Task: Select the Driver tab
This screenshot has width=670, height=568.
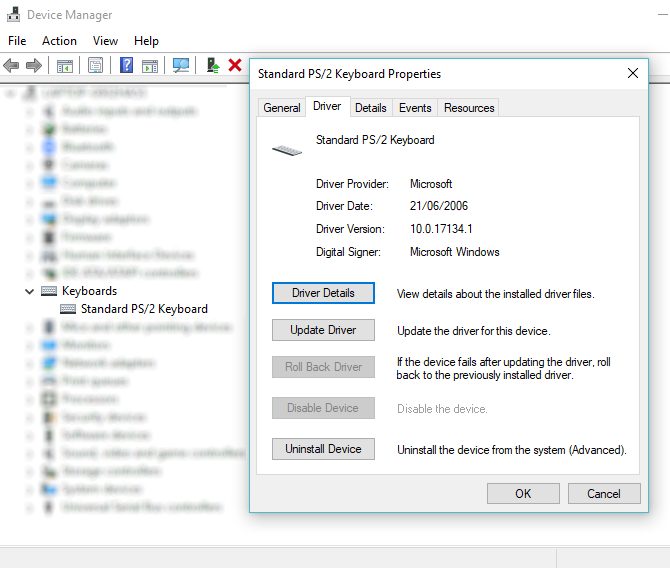Action: point(327,106)
